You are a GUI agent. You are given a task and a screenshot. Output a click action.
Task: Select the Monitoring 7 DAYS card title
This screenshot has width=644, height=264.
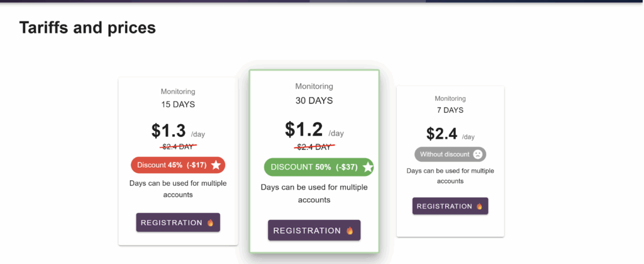pos(450,104)
